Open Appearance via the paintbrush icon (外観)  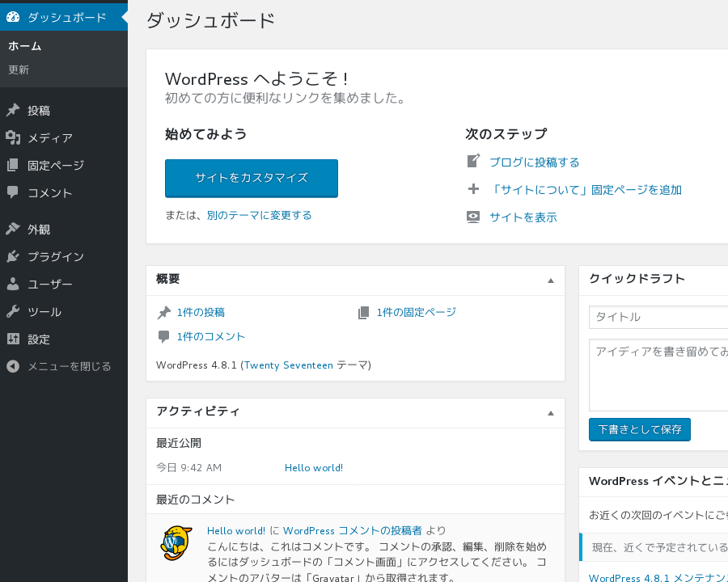coord(13,230)
